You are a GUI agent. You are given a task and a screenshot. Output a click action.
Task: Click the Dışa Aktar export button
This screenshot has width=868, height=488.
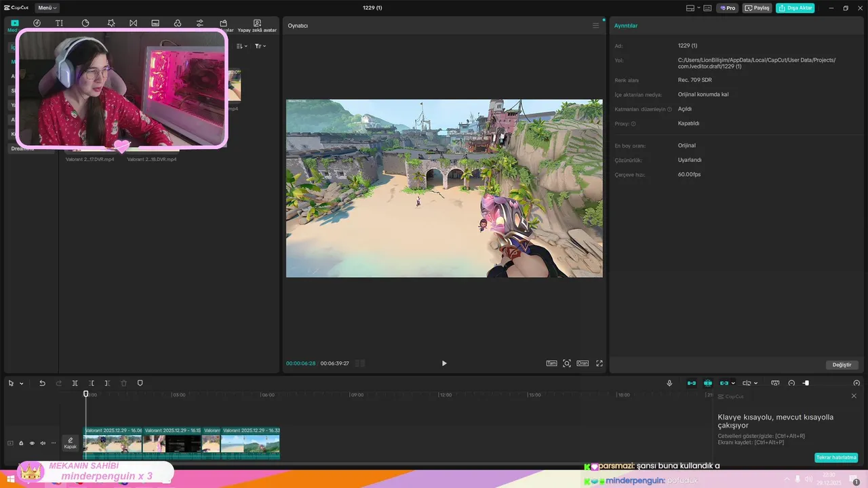(x=795, y=8)
